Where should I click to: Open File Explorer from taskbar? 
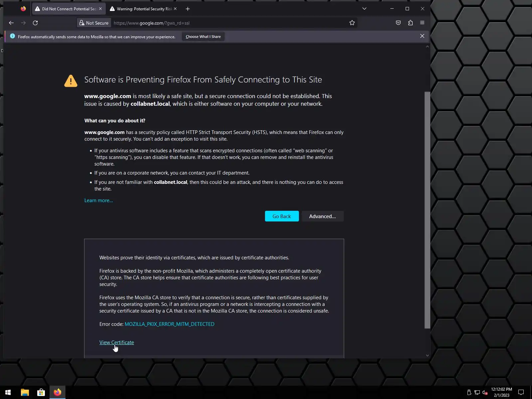25,392
